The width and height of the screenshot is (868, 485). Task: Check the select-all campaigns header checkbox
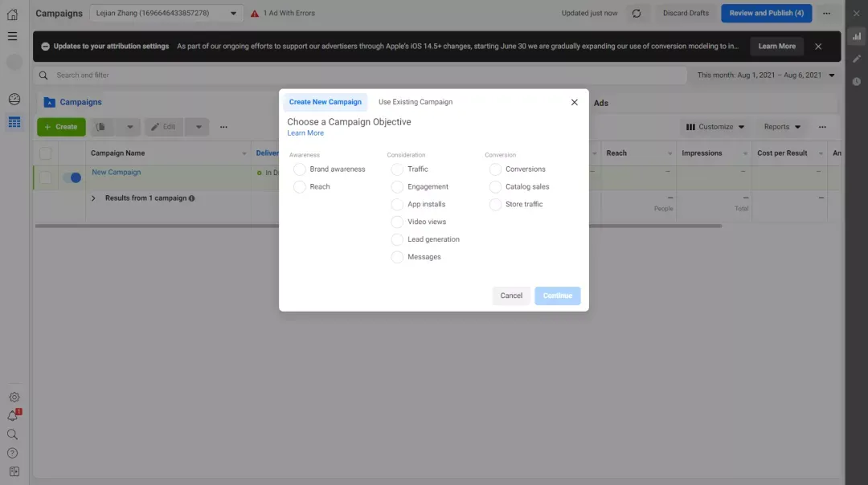point(45,153)
